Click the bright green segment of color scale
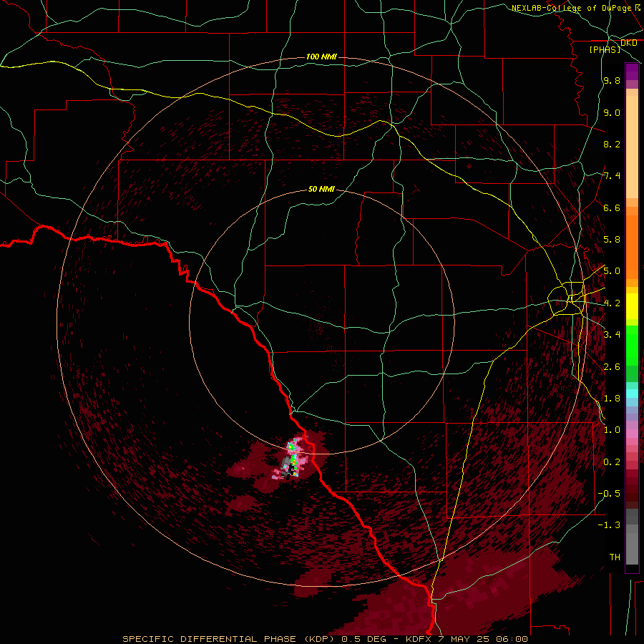The height and width of the screenshot is (644, 644). [x=632, y=346]
